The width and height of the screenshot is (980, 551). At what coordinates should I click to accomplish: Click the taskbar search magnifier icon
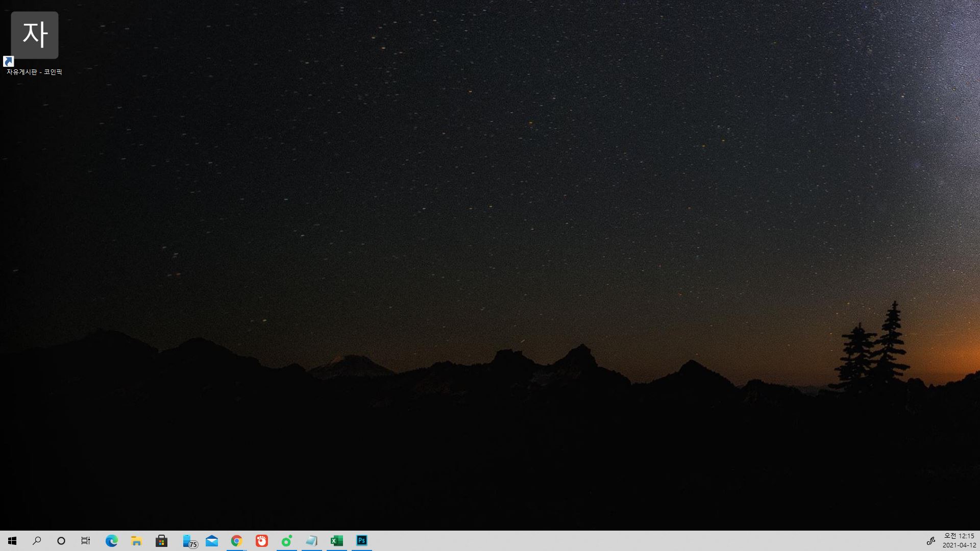click(37, 541)
